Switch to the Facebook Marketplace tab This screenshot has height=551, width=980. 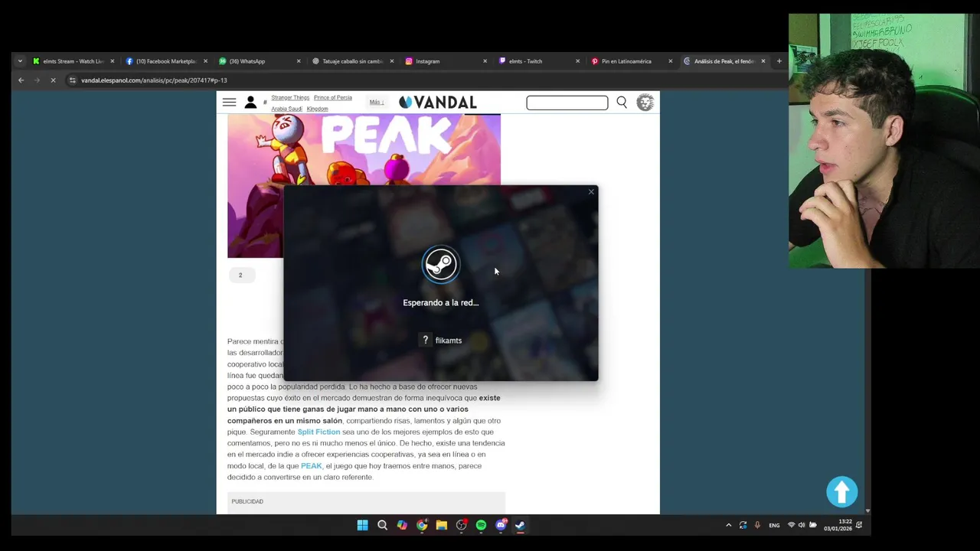coord(166,61)
